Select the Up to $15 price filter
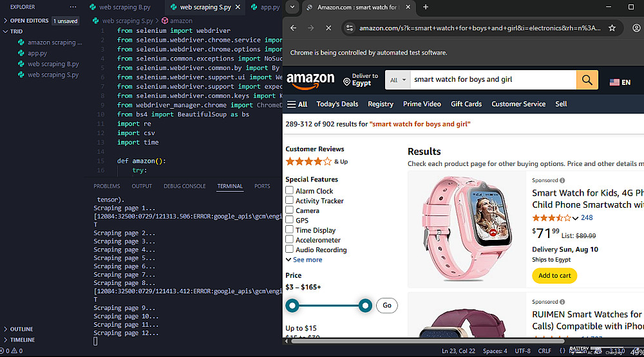The height and width of the screenshot is (357, 644). click(301, 328)
